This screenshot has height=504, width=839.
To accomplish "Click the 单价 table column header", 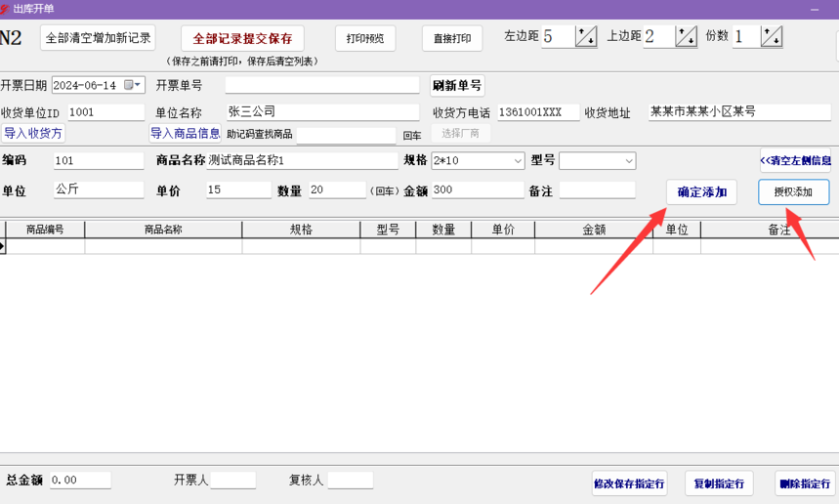I will (x=503, y=230).
